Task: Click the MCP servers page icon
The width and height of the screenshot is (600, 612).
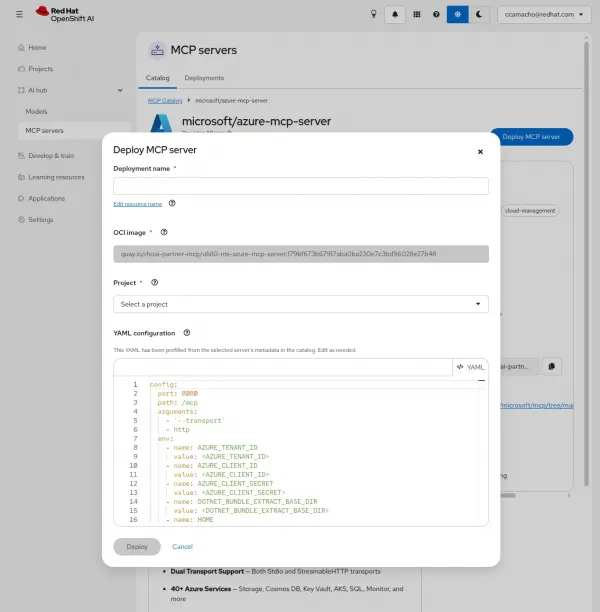Action: [x=157, y=50]
